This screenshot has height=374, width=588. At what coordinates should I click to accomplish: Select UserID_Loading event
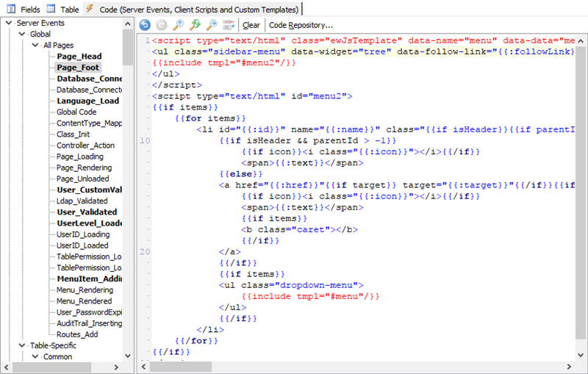click(83, 234)
